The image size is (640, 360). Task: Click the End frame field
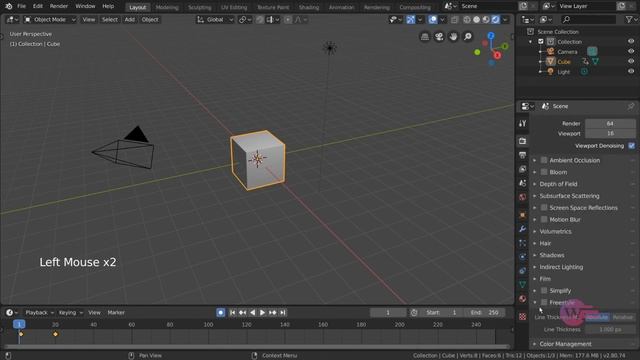click(x=484, y=313)
